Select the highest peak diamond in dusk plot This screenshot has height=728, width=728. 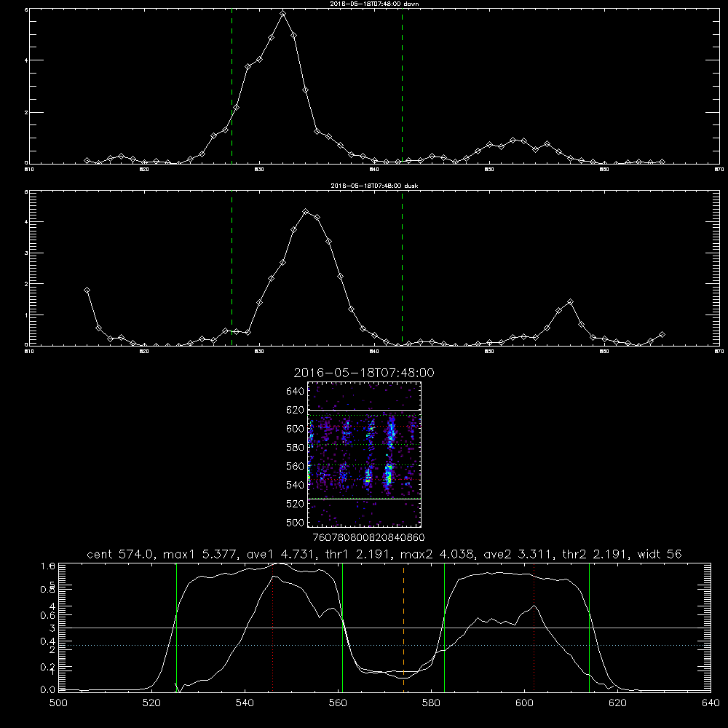click(306, 212)
